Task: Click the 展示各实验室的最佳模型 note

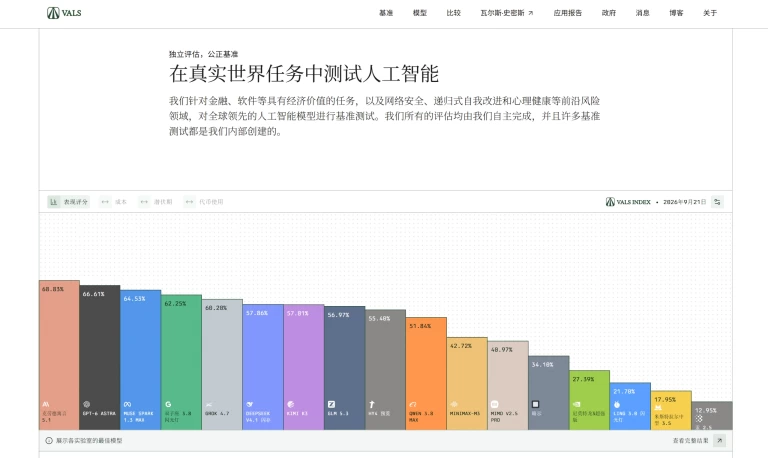Action: pos(89,441)
